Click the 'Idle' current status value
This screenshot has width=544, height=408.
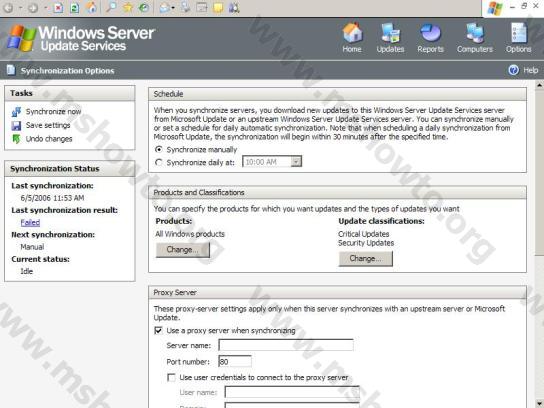coord(27,271)
